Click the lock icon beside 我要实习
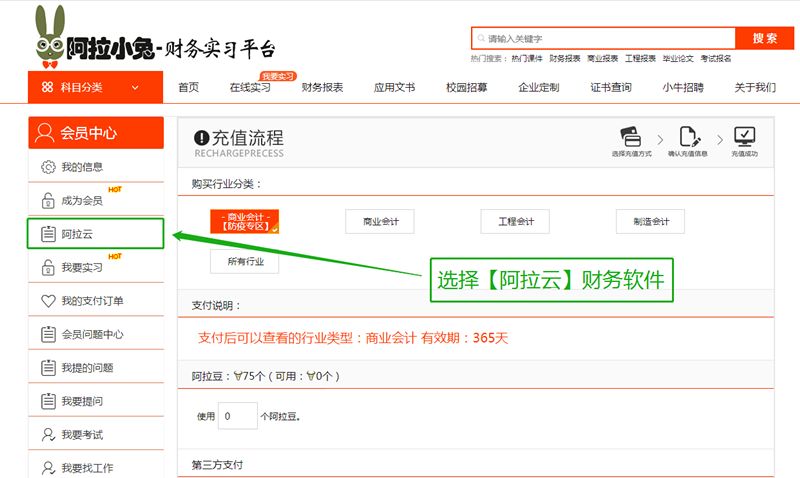The image size is (800, 478). (x=48, y=267)
